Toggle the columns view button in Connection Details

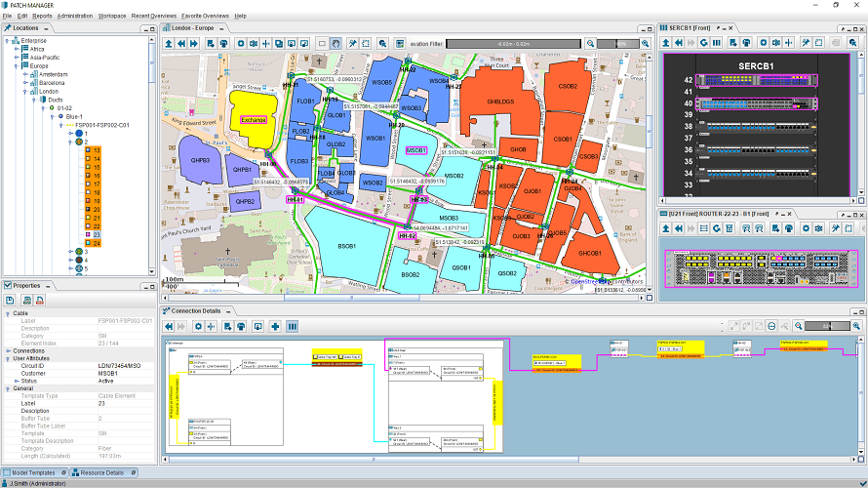tap(293, 327)
